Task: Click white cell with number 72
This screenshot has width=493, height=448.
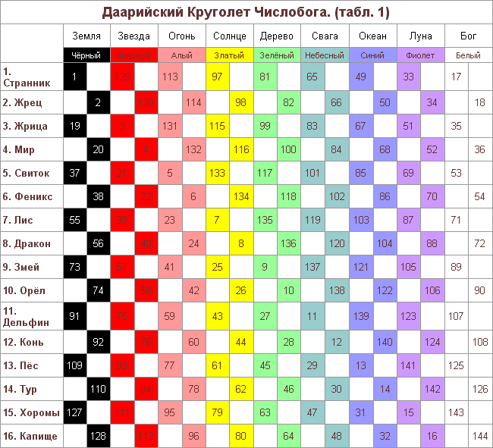Action: click(480, 243)
